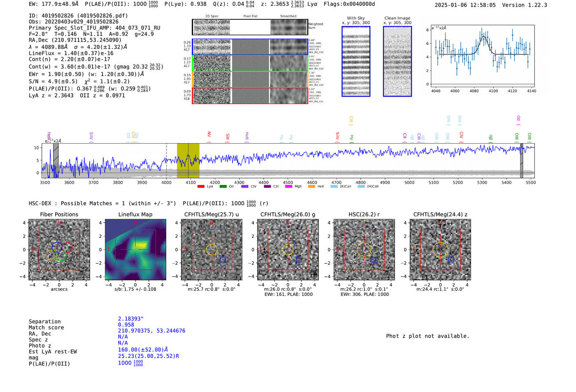Open the Lineflux Map image
The image size is (576, 392).
point(135,250)
